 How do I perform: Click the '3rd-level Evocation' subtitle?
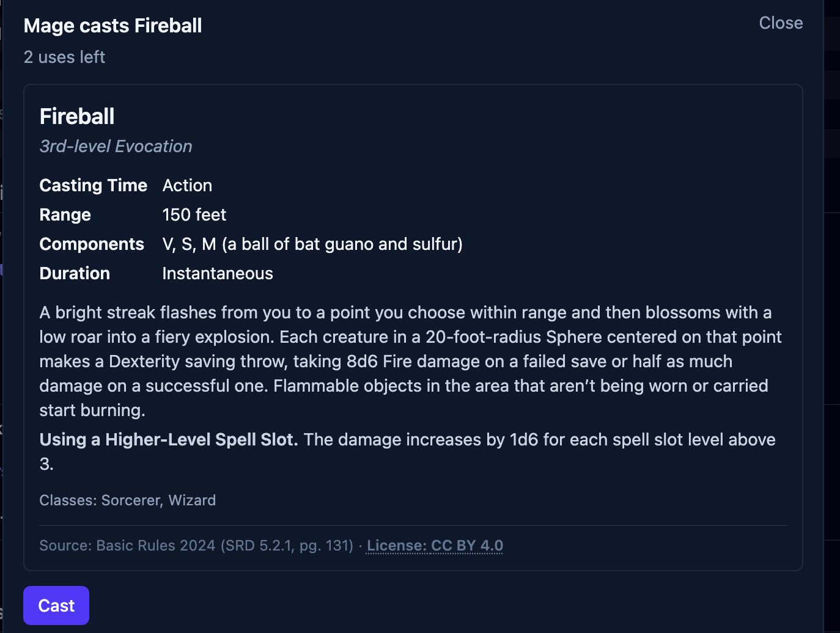116,147
